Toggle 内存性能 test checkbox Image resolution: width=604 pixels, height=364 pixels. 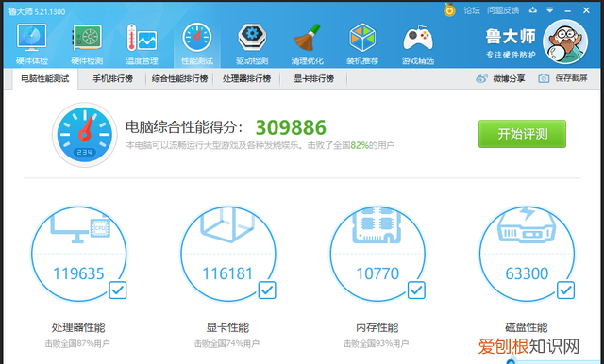pyautogui.click(x=416, y=290)
